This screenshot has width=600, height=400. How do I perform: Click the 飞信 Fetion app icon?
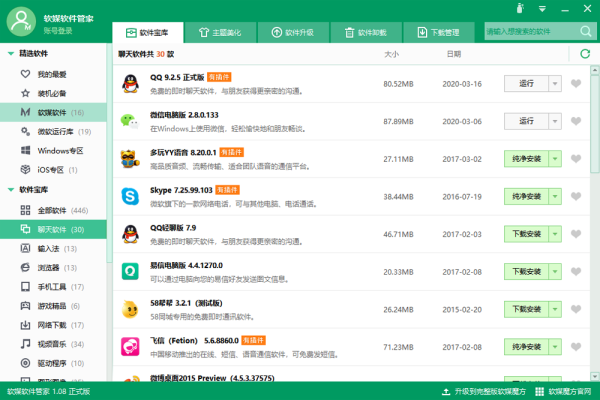(x=130, y=347)
